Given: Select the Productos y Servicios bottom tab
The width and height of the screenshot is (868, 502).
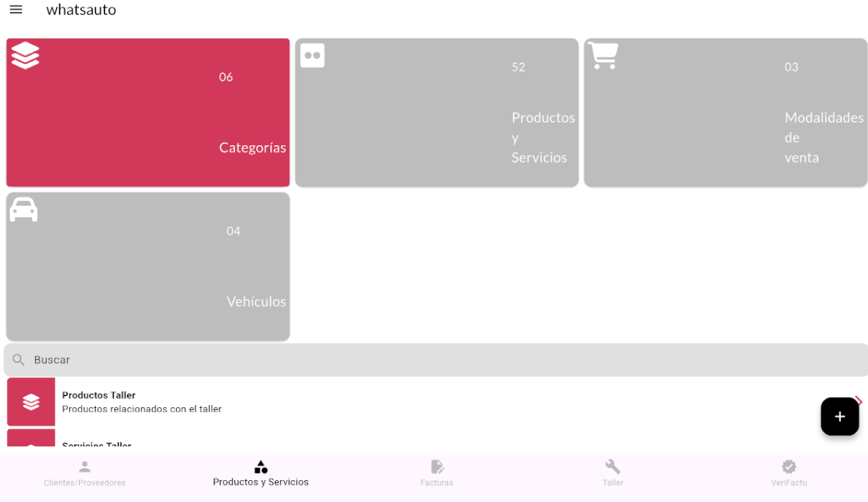Looking at the screenshot, I should 261,474.
